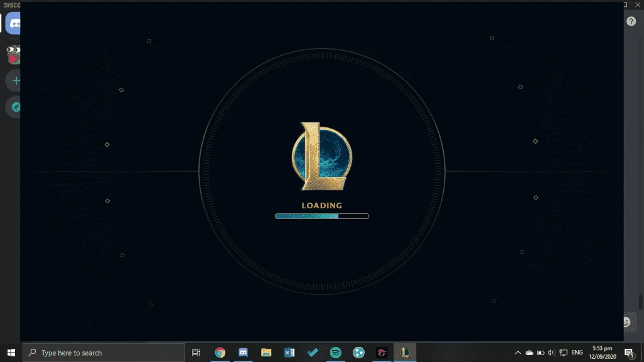This screenshot has height=362, width=644.
Task: Open the teal dotted-circle app in the taskbar
Action: pos(358,353)
